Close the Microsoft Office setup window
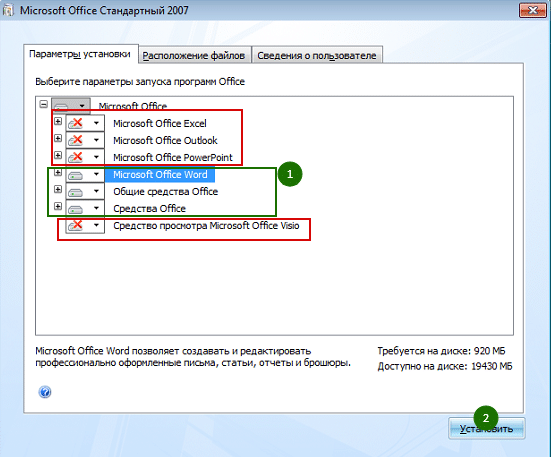This screenshot has height=457, width=551. coord(532,11)
